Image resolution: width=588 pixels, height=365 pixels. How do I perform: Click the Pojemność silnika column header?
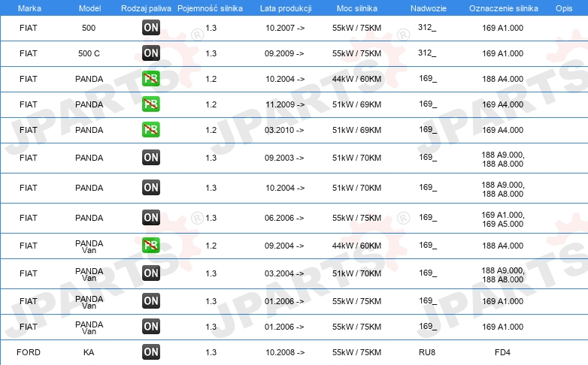210,8
